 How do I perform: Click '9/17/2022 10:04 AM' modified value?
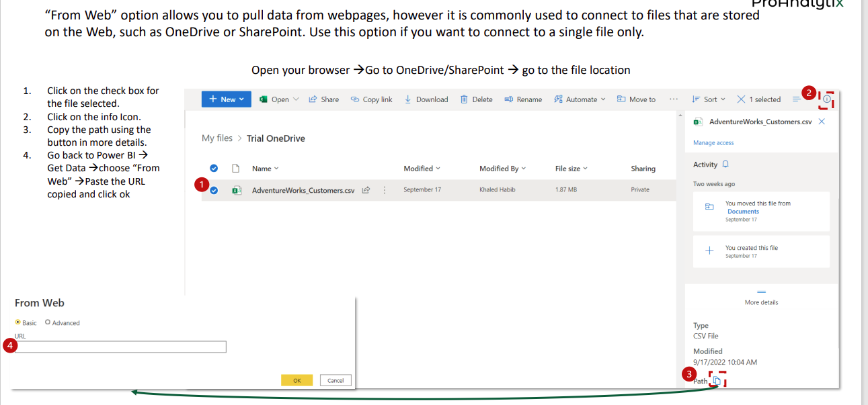click(x=725, y=362)
